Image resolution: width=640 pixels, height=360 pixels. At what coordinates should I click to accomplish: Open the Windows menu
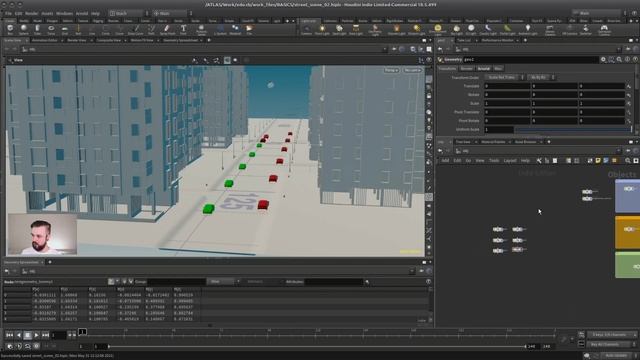pyautogui.click(x=64, y=13)
